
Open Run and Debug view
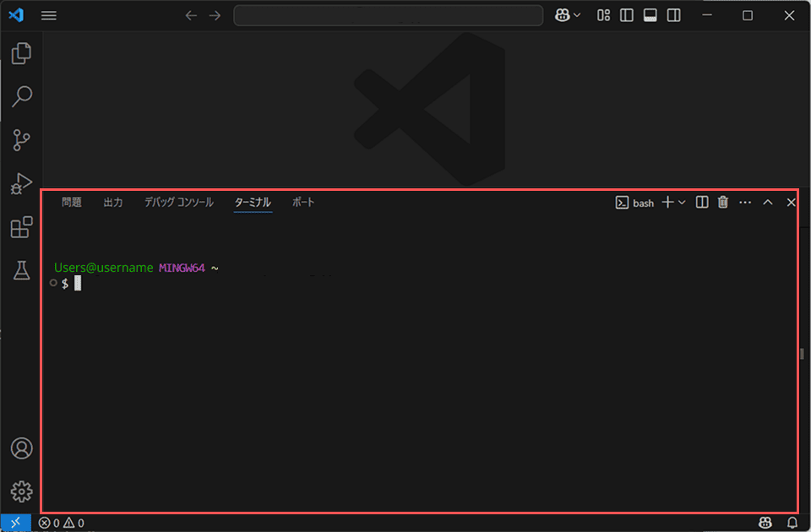21,183
